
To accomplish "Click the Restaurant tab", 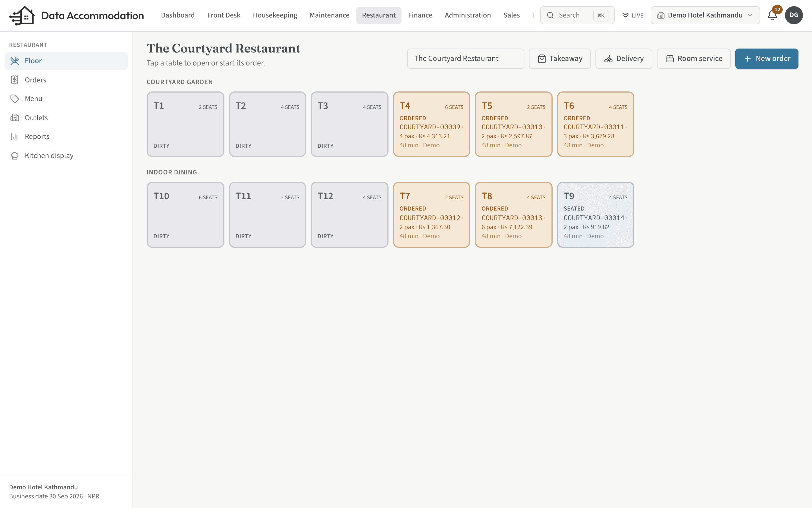I will tap(378, 15).
